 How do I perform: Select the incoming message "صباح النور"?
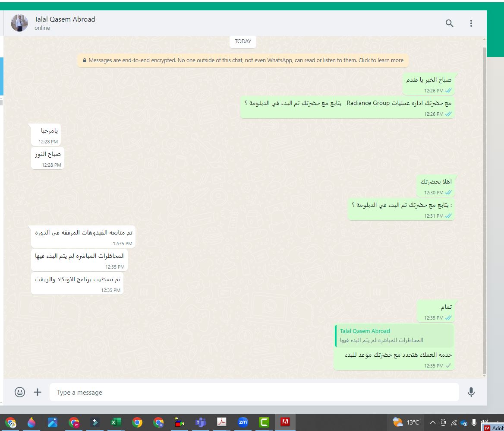pyautogui.click(x=47, y=158)
